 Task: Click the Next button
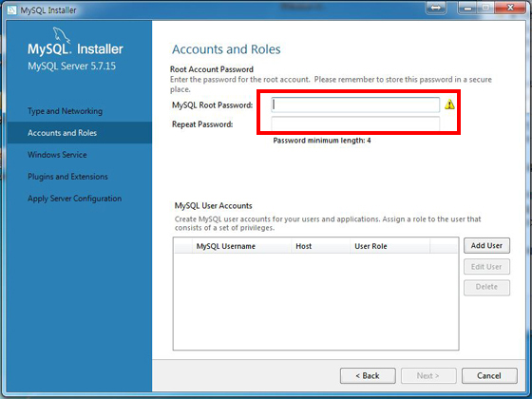pos(428,375)
